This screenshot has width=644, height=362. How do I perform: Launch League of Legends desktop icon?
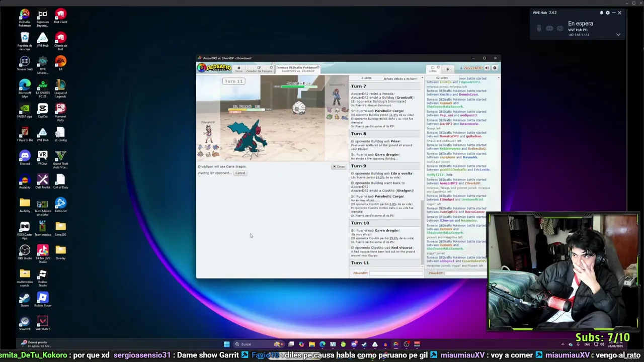[60, 88]
